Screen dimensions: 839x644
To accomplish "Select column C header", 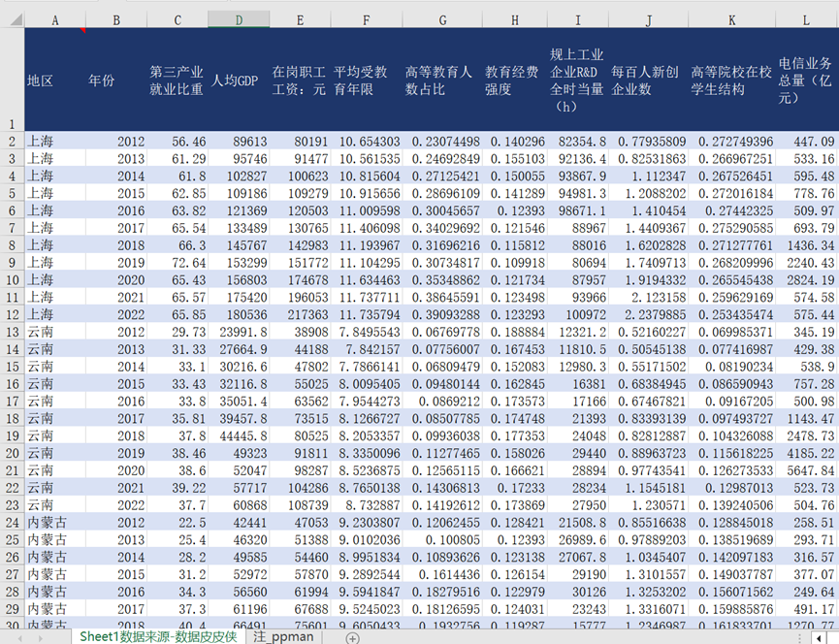I will [x=177, y=20].
